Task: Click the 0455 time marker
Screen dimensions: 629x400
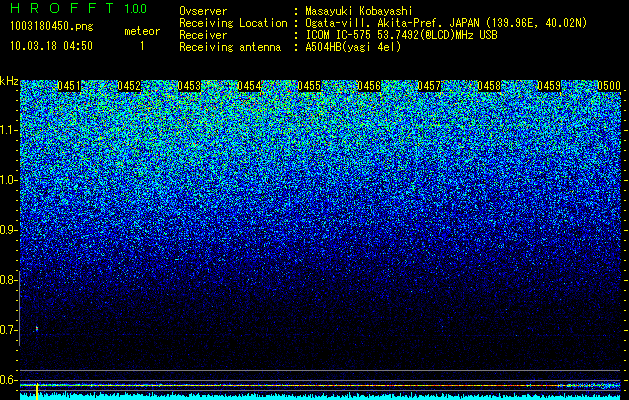Action: click(309, 86)
